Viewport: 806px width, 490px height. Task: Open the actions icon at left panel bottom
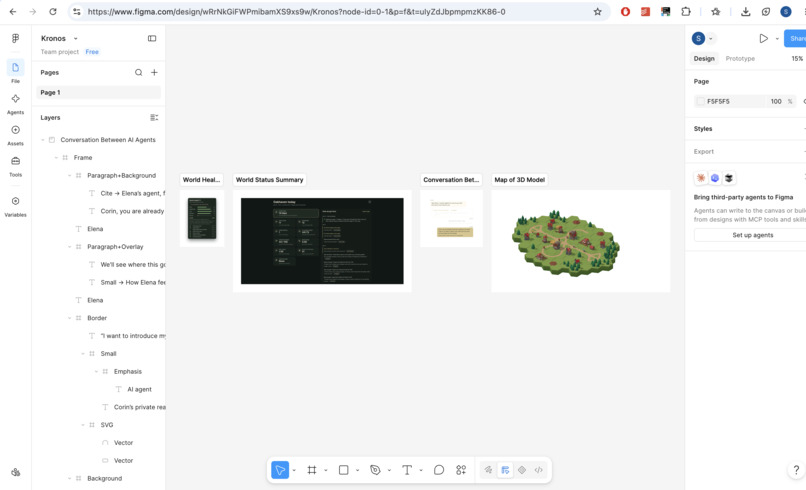[15, 472]
